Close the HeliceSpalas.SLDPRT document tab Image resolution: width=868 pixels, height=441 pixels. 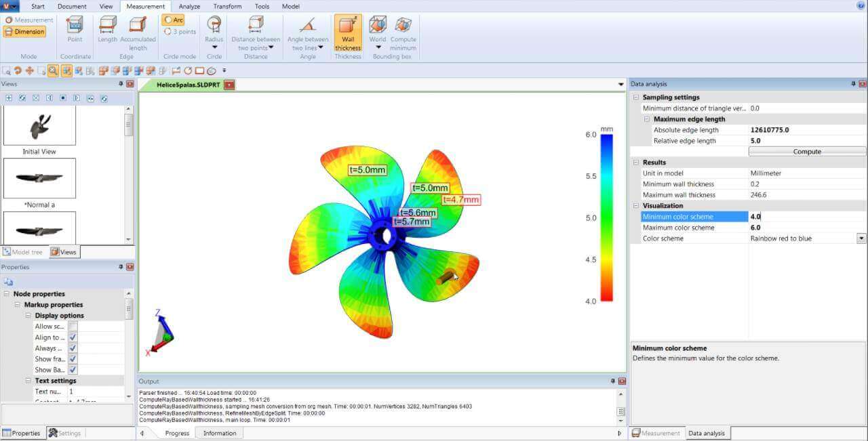[x=229, y=85]
